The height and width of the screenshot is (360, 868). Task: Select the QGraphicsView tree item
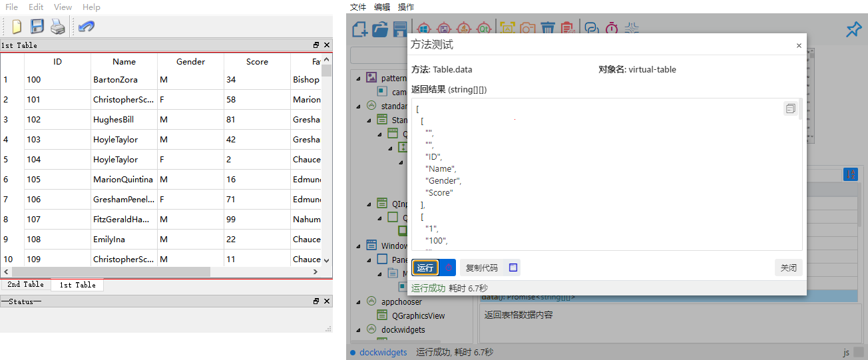coord(418,316)
